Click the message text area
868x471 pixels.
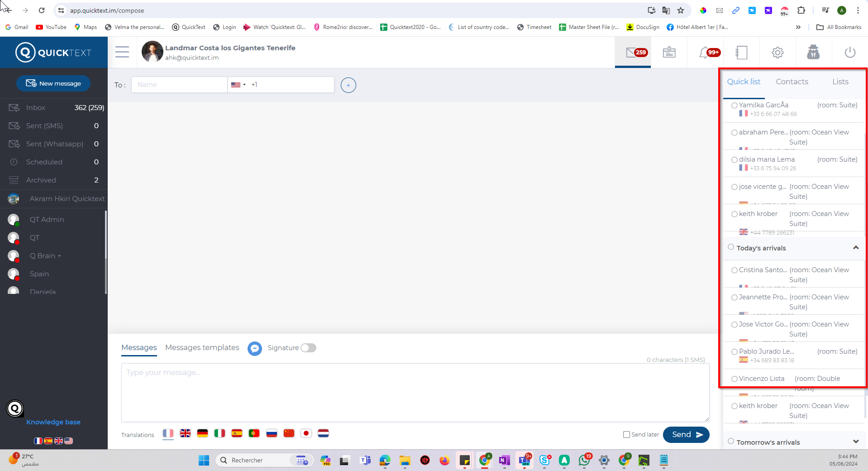coord(415,393)
